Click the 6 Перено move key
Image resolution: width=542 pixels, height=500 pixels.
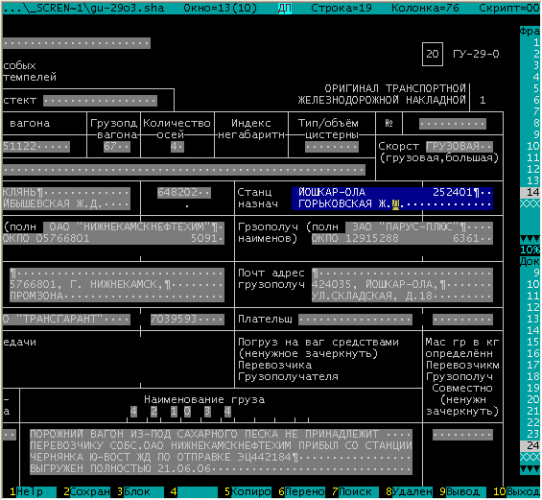pyautogui.click(x=301, y=491)
